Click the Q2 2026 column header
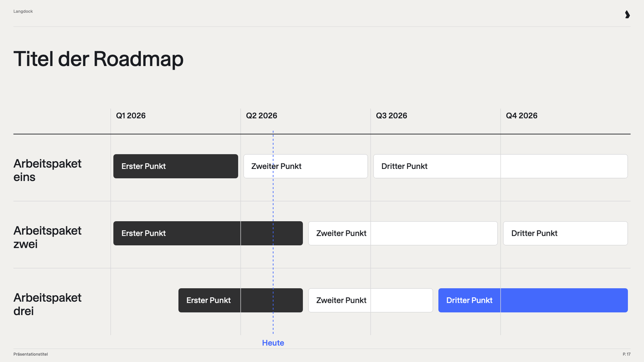 click(x=262, y=115)
